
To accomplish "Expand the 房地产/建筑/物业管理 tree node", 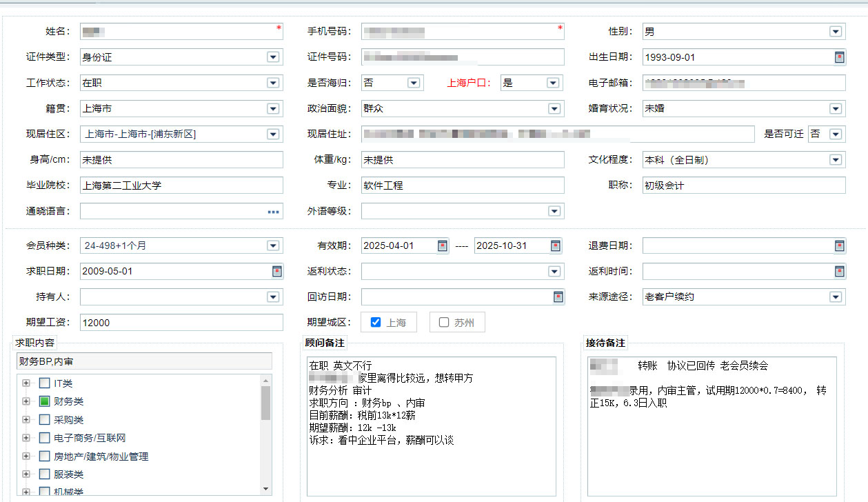I will pyautogui.click(x=26, y=456).
